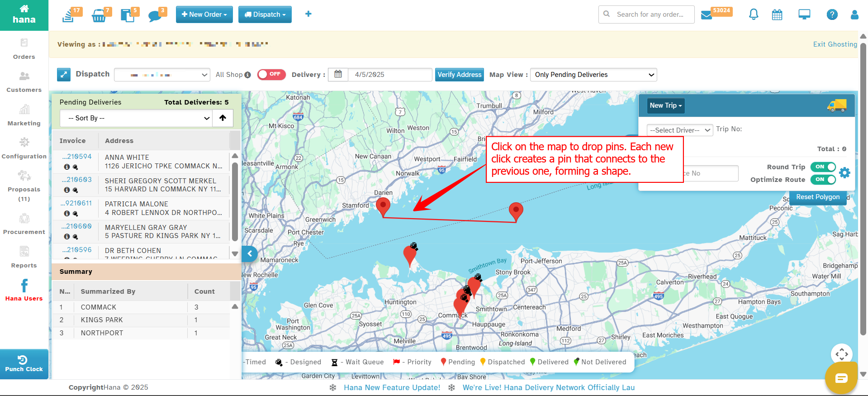Click the All Shop info icon
Image resolution: width=868 pixels, height=396 pixels.
pyautogui.click(x=247, y=75)
